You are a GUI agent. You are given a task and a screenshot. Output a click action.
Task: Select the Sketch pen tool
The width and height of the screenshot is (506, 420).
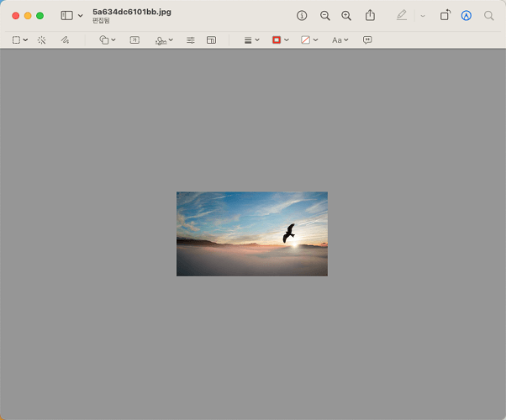tap(66, 39)
